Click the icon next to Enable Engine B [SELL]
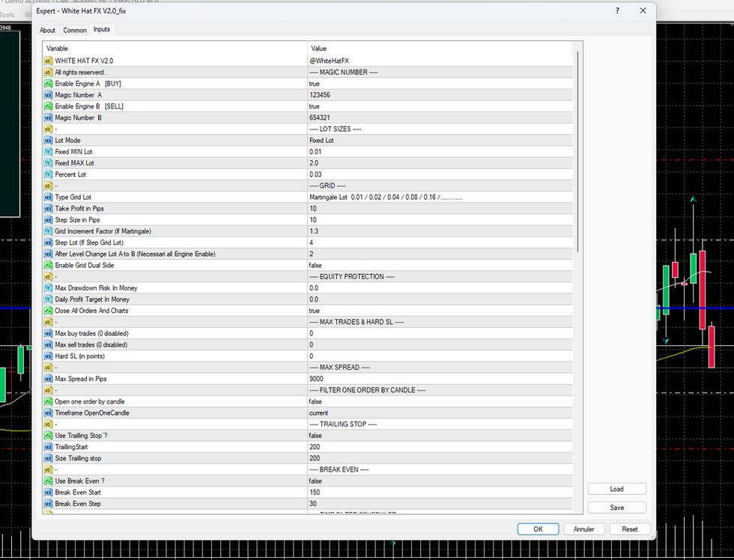This screenshot has width=734, height=560. click(x=48, y=106)
